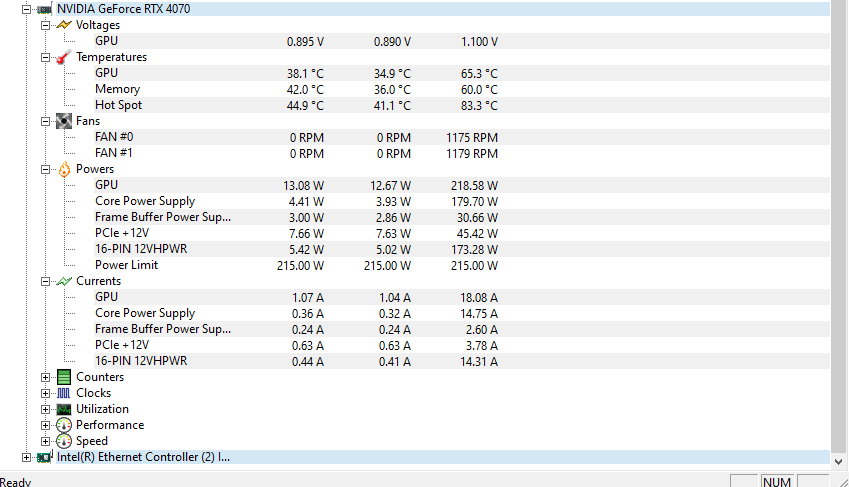Click the Clocks icon
The image size is (849, 487).
tap(64, 393)
